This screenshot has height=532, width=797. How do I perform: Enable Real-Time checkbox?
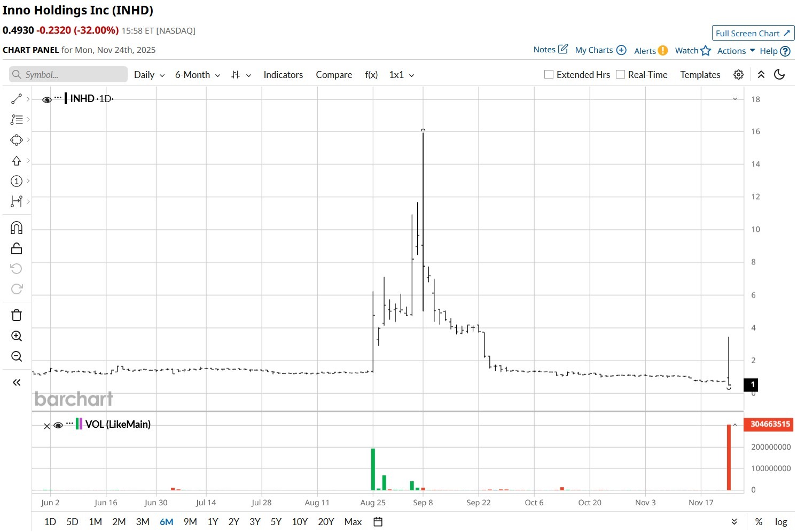(620, 74)
